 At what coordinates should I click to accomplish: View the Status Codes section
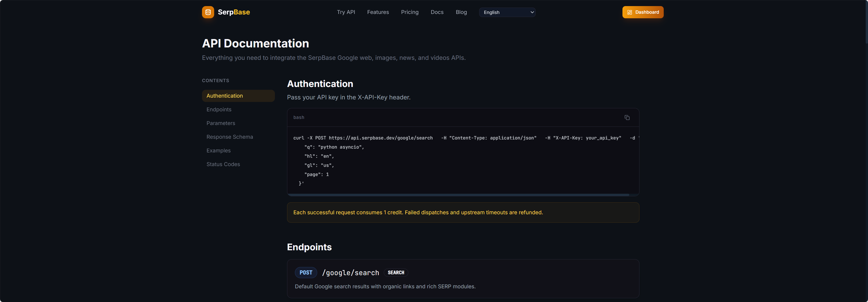point(223,164)
